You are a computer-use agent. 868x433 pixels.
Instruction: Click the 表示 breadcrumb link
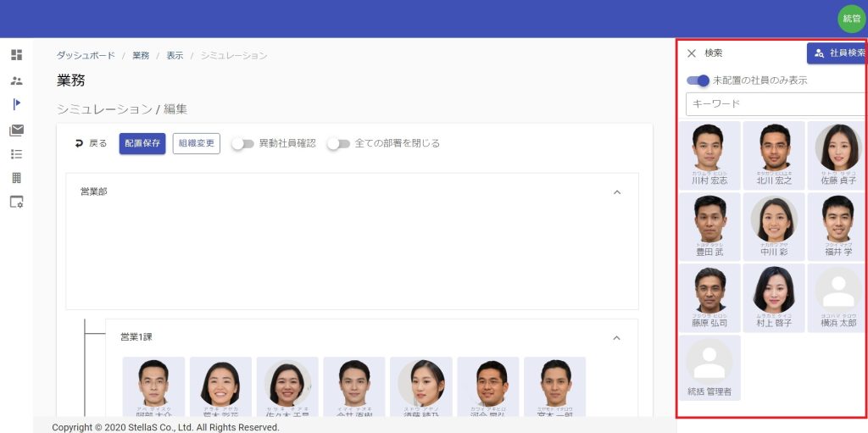coord(175,55)
